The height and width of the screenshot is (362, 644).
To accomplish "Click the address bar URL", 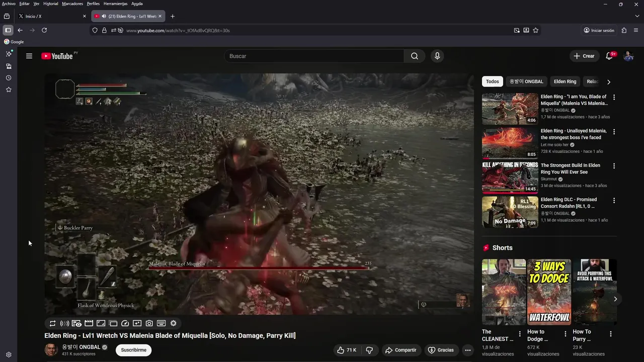I will [178, 30].
